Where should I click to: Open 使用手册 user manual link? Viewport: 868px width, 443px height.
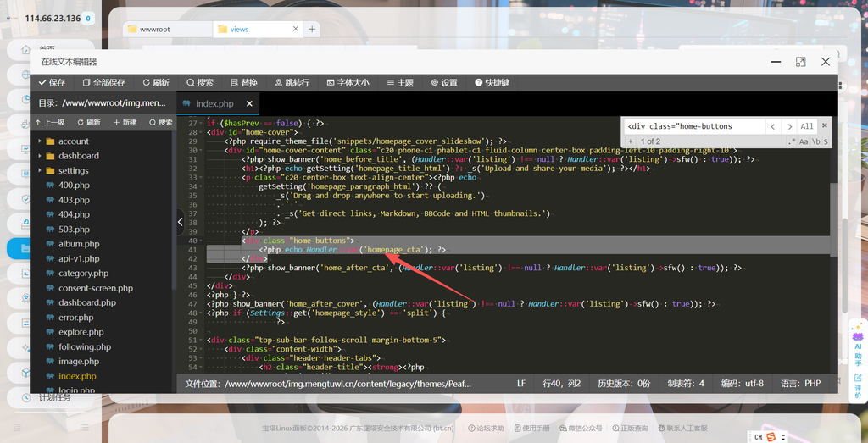(531, 428)
